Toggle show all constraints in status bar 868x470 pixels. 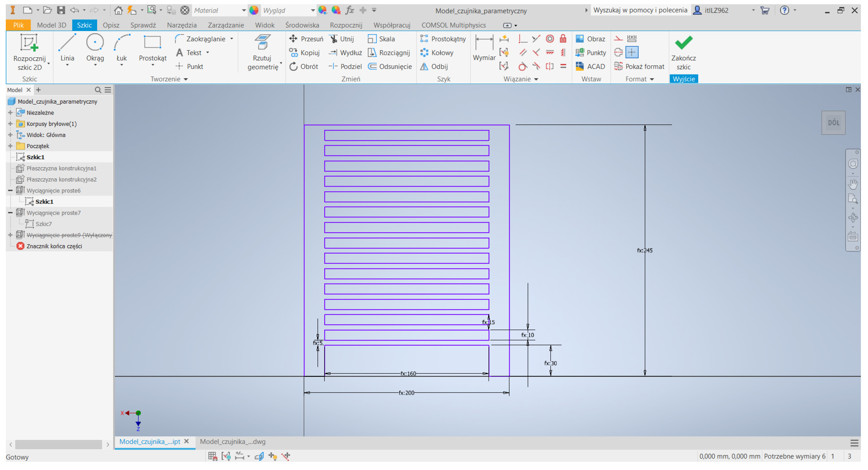[x=226, y=456]
